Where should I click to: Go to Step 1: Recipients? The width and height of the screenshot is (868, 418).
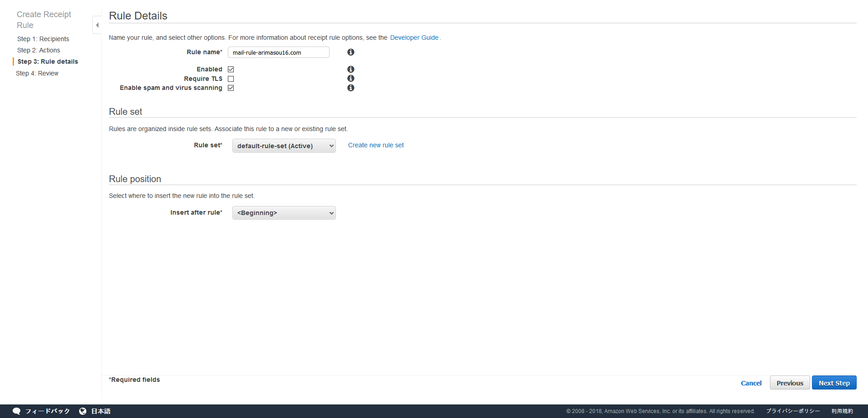click(43, 39)
